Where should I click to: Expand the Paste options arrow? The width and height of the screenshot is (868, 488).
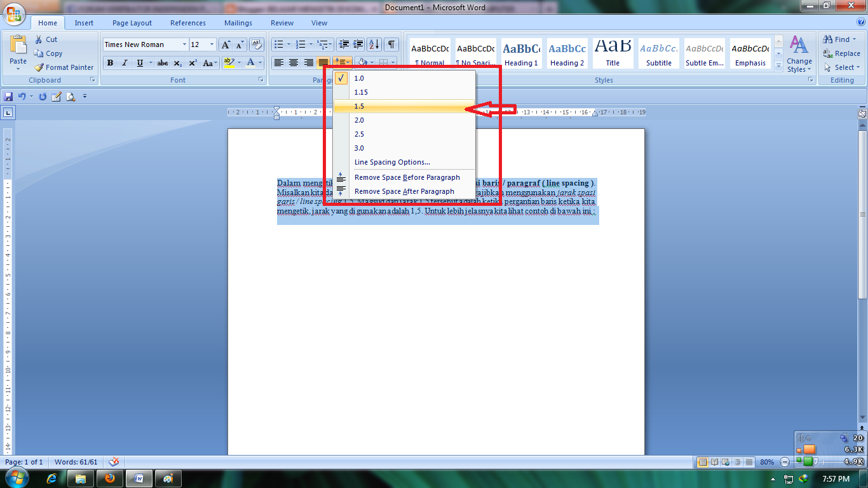pos(18,68)
